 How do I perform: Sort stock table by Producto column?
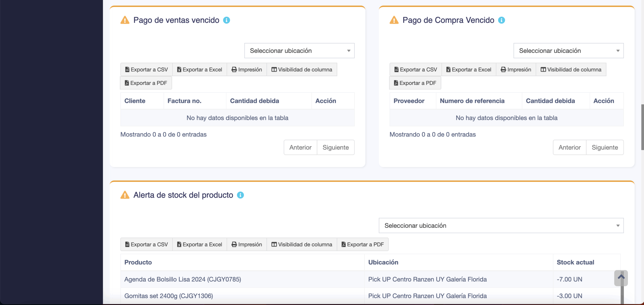click(x=138, y=262)
